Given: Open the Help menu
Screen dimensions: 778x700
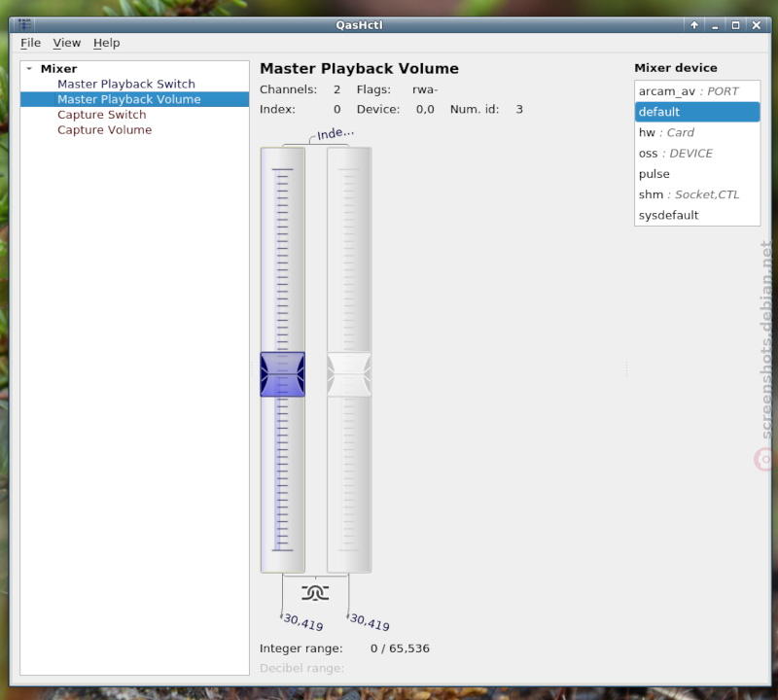Looking at the screenshot, I should click(107, 43).
